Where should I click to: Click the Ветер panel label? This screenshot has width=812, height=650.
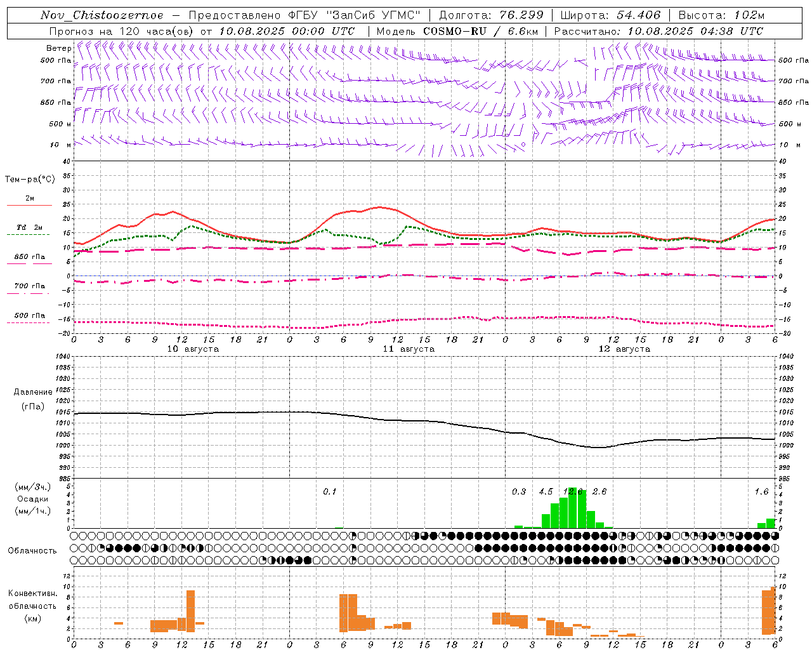(58, 48)
